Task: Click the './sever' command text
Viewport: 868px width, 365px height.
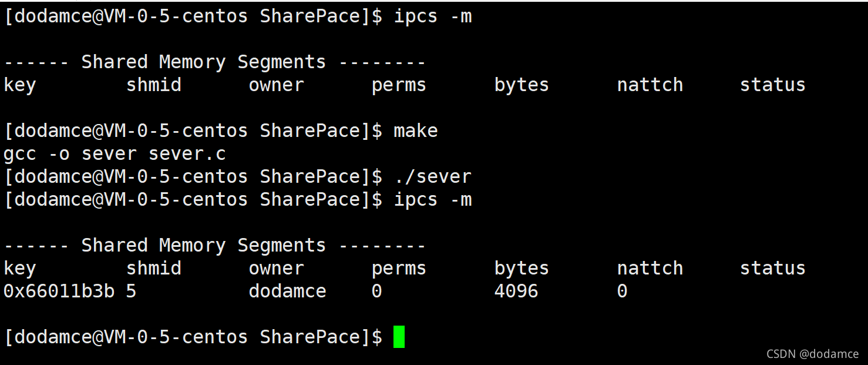Action: pyautogui.click(x=433, y=176)
